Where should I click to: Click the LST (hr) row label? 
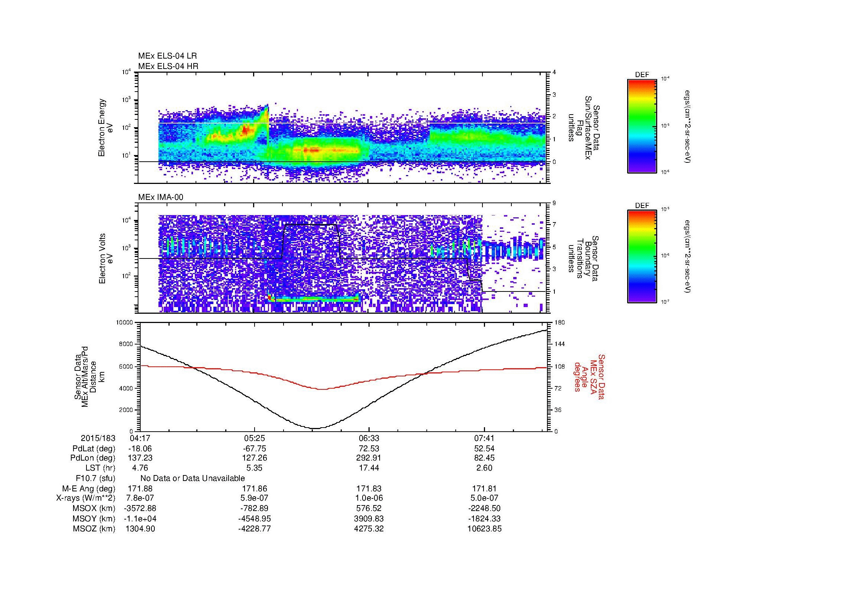point(100,468)
